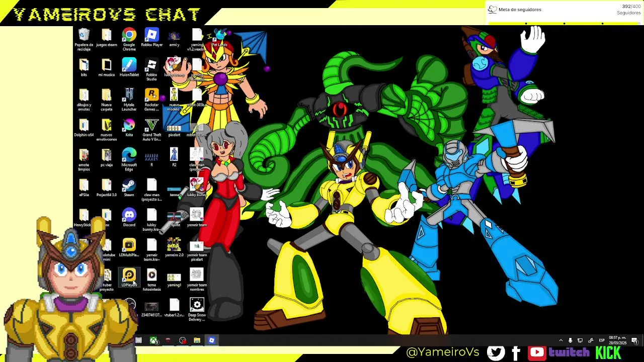This screenshot has height=362, width=644.
Task: Open the juegos steam folder
Action: (x=106, y=38)
